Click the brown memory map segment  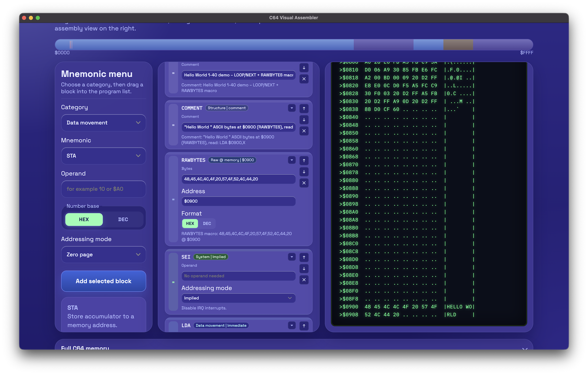click(x=458, y=45)
